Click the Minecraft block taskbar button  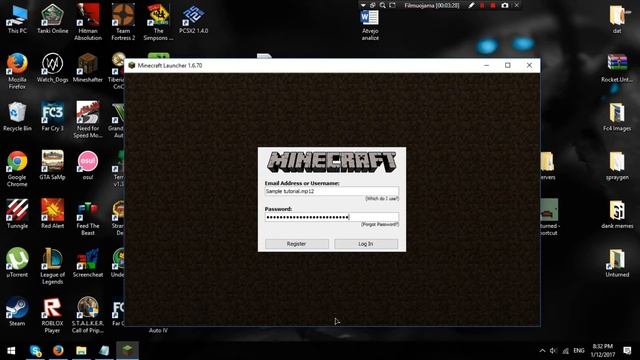tap(127, 351)
